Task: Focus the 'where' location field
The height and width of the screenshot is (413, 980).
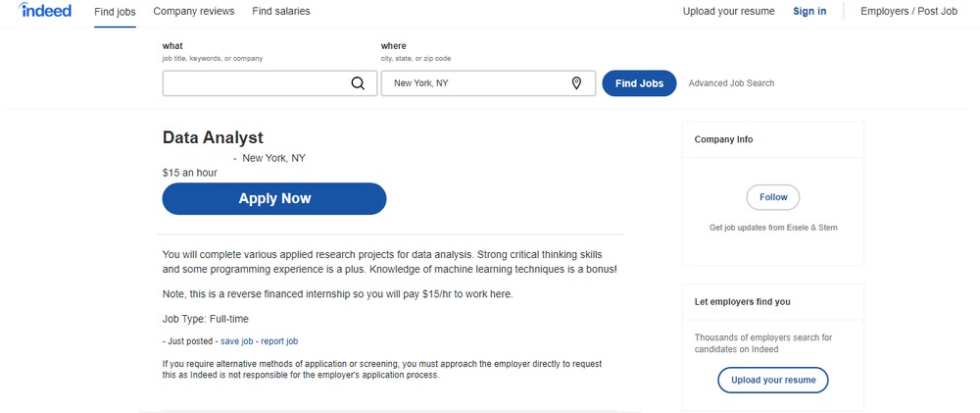Action: click(x=478, y=83)
